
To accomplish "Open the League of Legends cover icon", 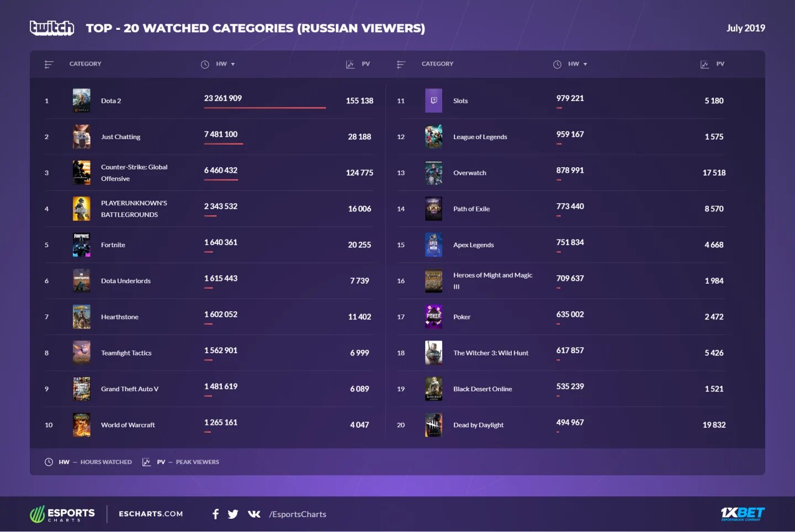I will [434, 137].
